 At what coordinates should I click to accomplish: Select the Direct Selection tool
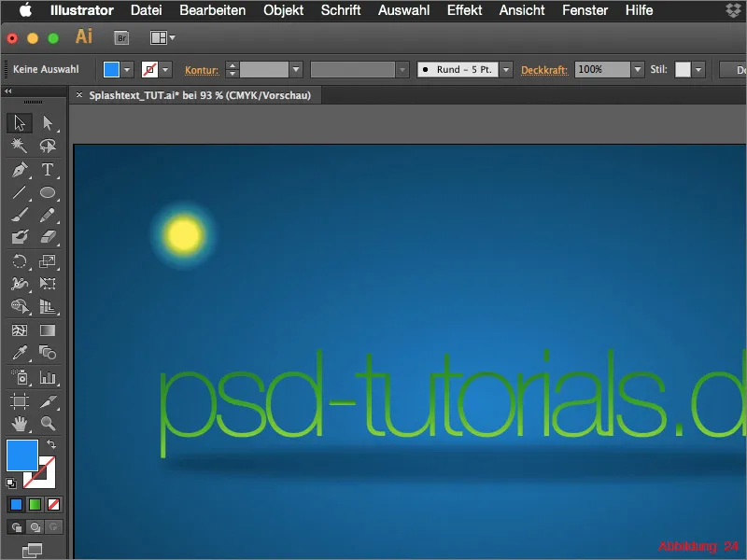pos(48,123)
